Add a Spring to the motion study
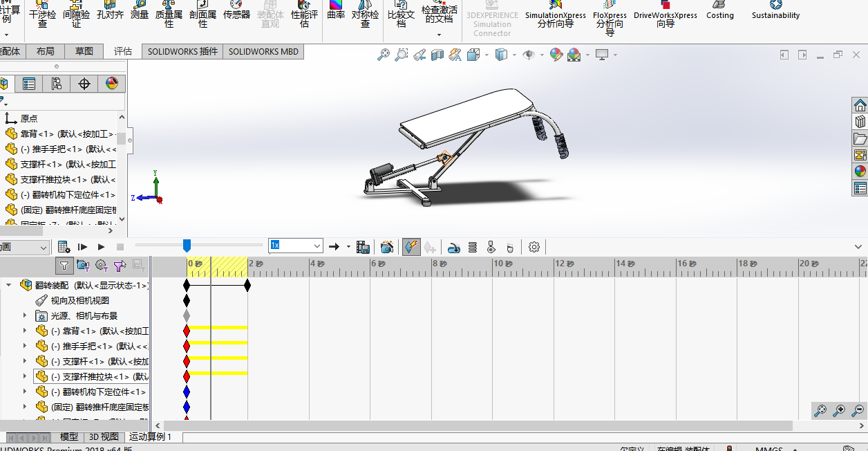 click(473, 247)
